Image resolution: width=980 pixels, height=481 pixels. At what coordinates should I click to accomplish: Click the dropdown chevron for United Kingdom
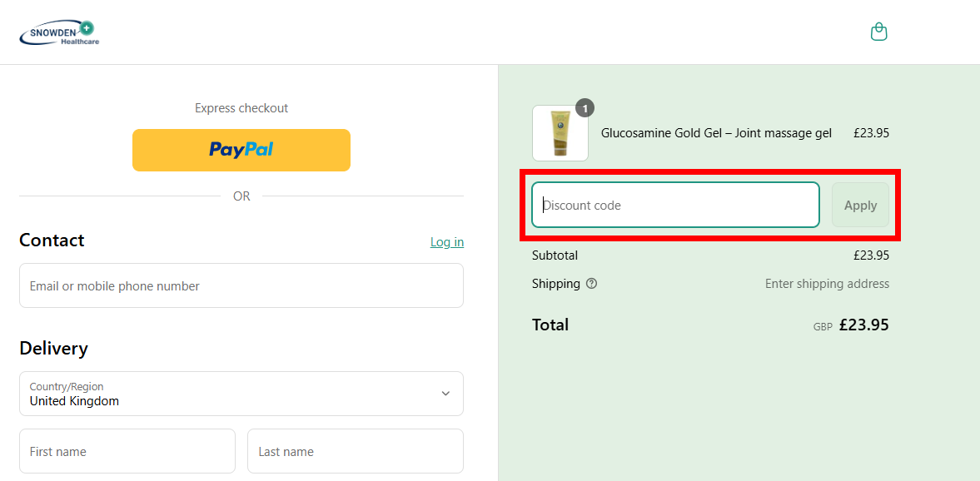445,394
